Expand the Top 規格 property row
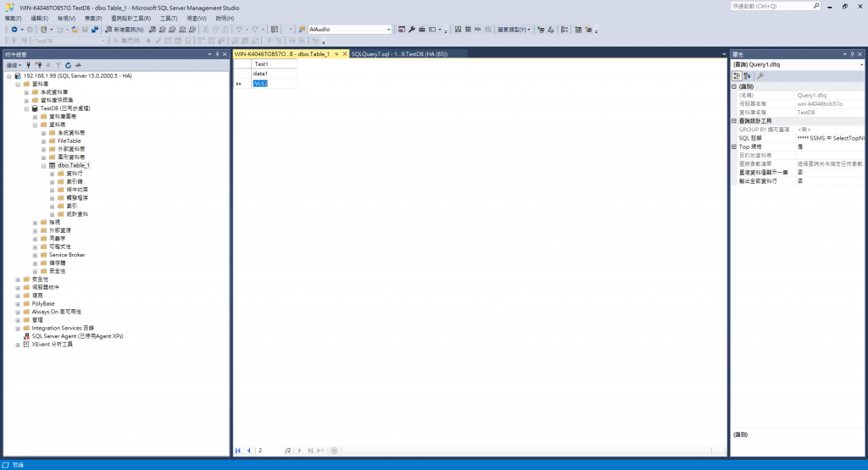868x470 pixels. [x=734, y=147]
